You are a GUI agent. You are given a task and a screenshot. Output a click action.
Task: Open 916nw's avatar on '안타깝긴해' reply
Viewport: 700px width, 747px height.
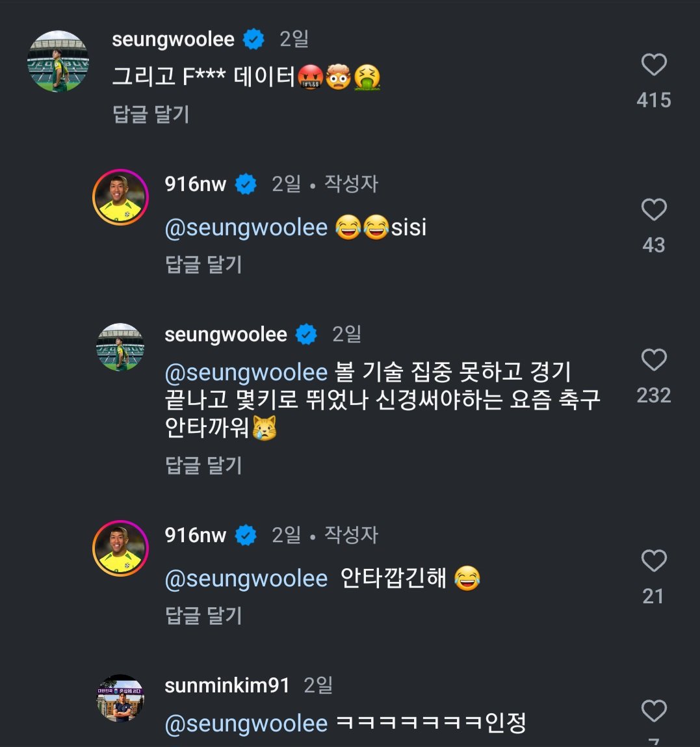pyautogui.click(x=120, y=549)
